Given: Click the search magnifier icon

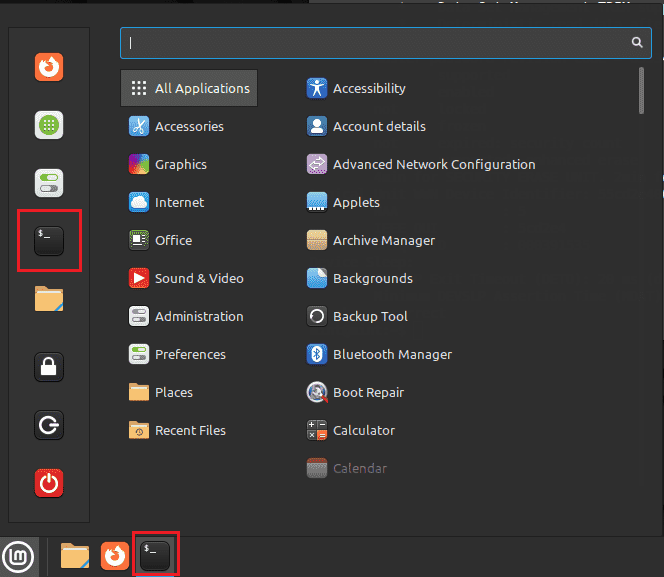Looking at the screenshot, I should click(637, 42).
